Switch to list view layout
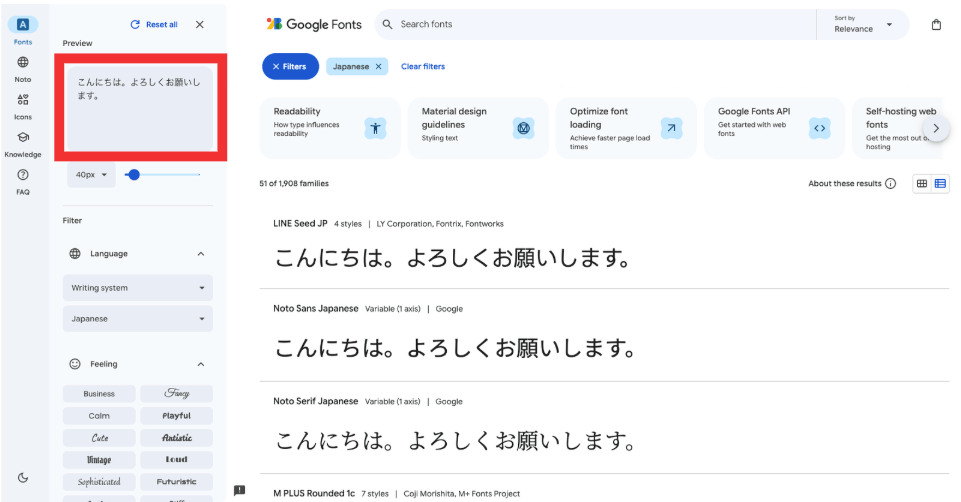The height and width of the screenshot is (502, 961). (x=940, y=184)
